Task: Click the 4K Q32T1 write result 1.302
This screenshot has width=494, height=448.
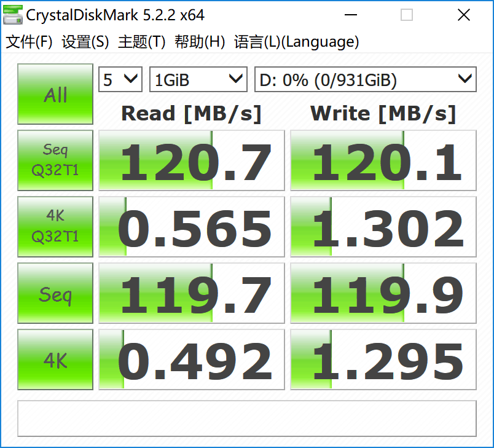Action: tap(383, 227)
